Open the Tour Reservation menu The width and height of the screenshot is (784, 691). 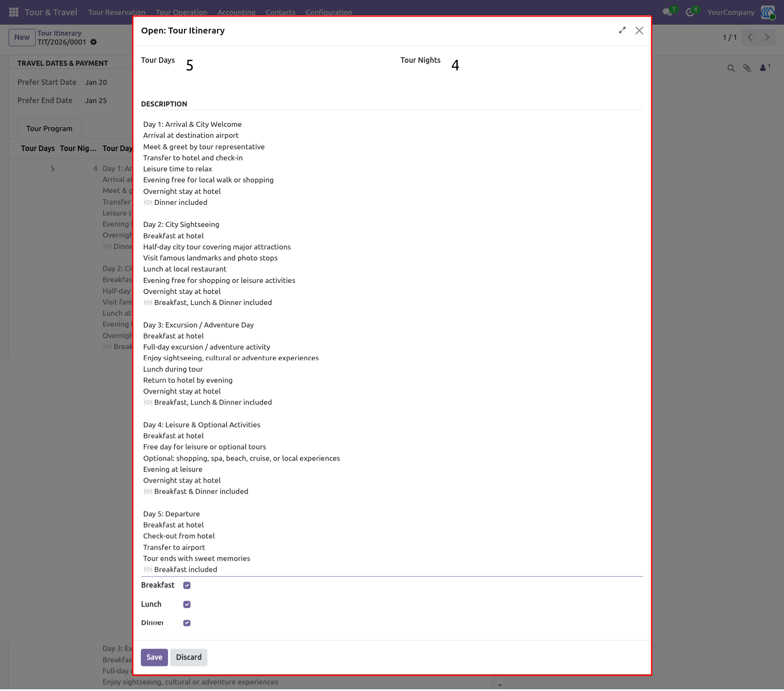coord(117,12)
